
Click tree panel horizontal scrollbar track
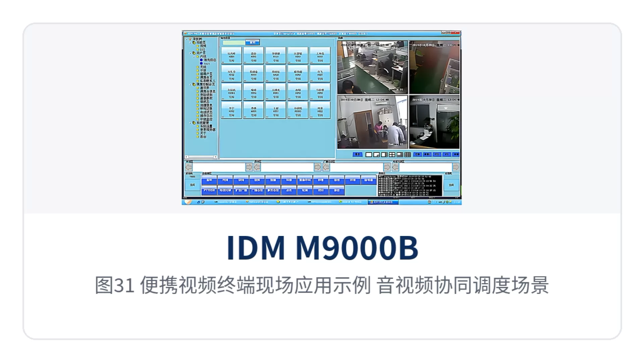coord(201,157)
